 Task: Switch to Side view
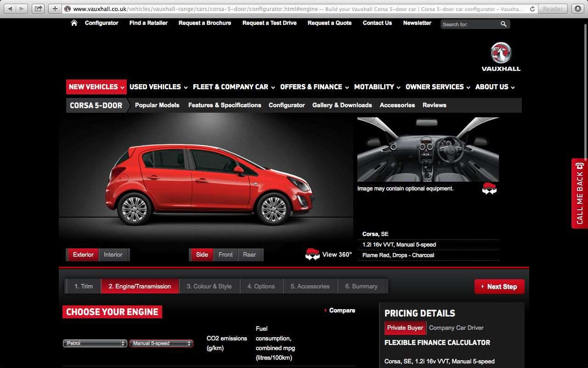click(202, 255)
